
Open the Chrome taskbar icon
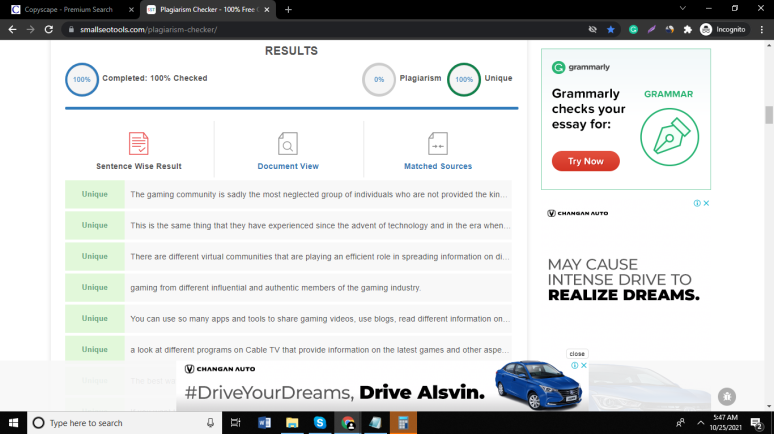348,423
